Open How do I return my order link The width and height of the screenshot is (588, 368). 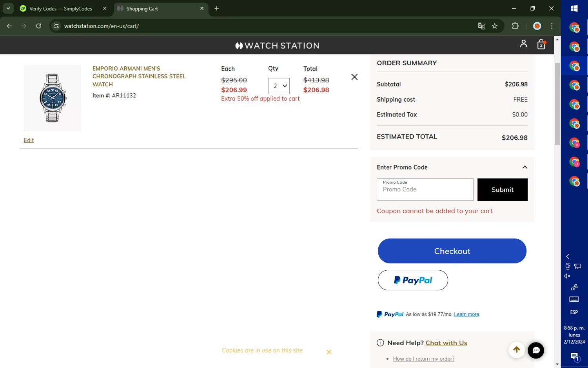(424, 359)
